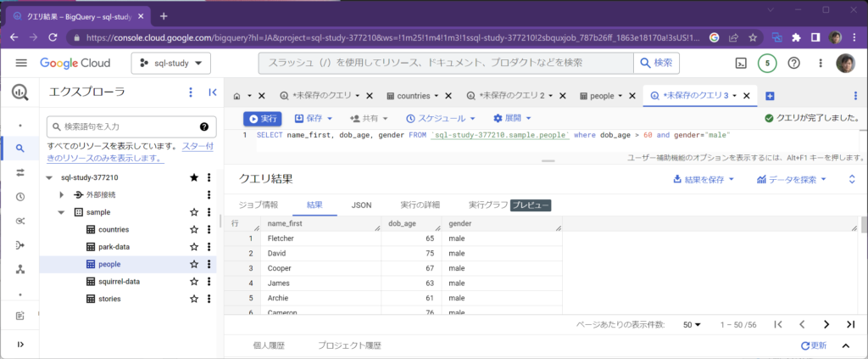Click the search help question mark icon

(x=203, y=126)
